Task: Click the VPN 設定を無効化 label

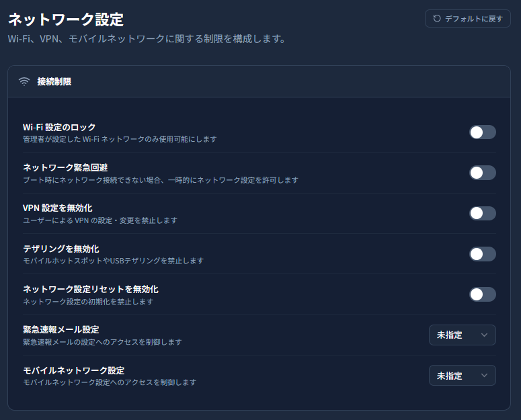Action: point(58,208)
